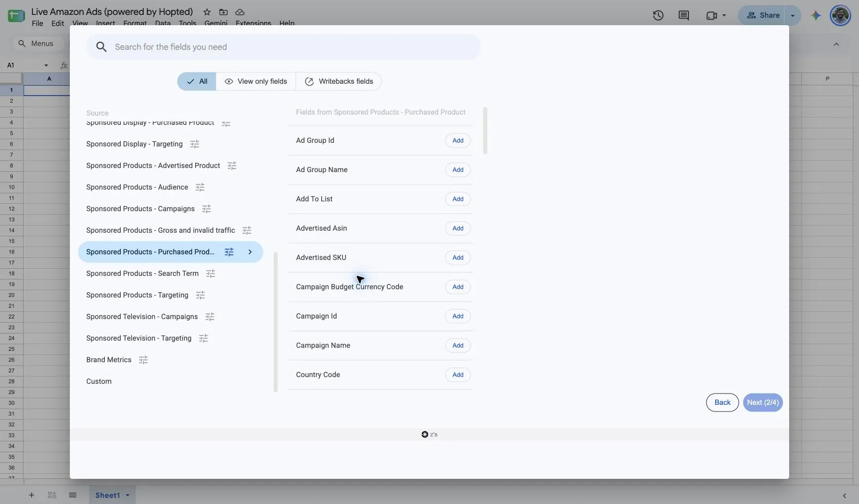Click the fields list scrollbar
This screenshot has height=504, width=859.
point(485,130)
